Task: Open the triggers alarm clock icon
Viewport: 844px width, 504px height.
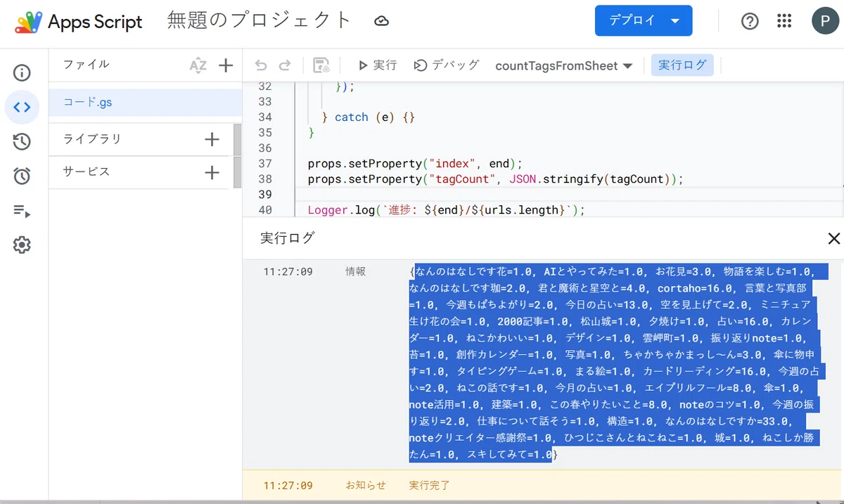Action: pyautogui.click(x=22, y=176)
